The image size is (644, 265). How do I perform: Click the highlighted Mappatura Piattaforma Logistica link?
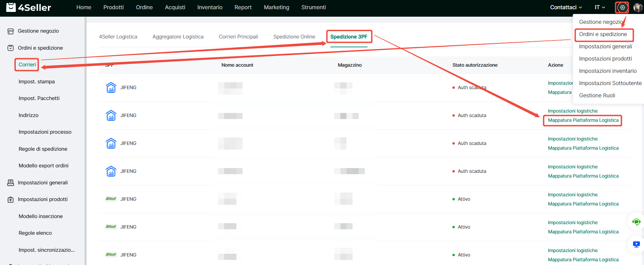coord(583,120)
